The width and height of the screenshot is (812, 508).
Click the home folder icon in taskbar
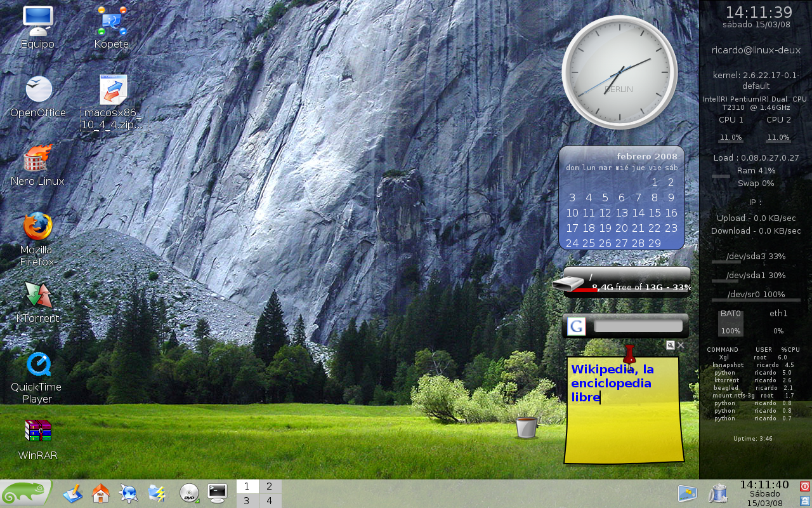click(101, 493)
